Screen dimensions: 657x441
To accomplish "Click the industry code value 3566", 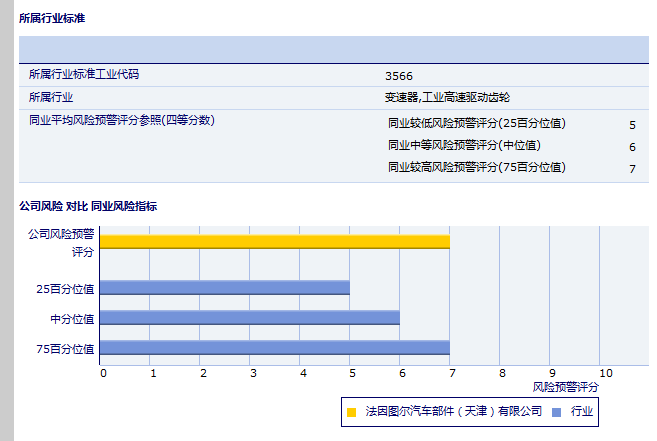I will (x=398, y=76).
